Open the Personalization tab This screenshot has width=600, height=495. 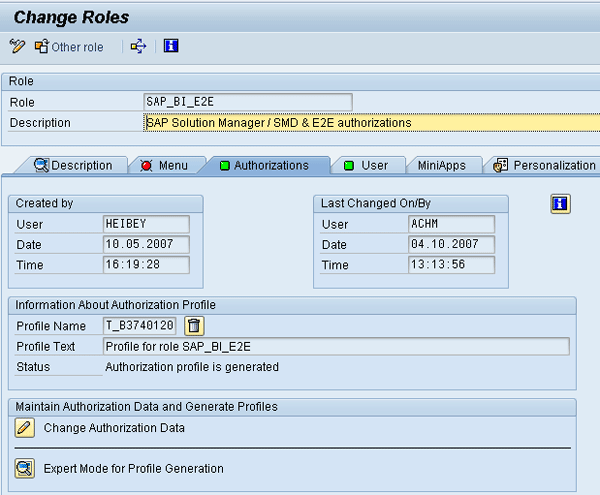(545, 165)
